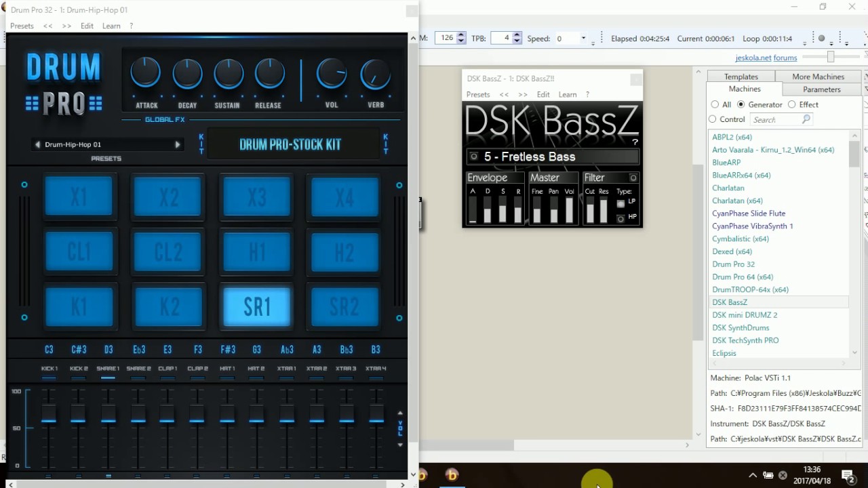The width and height of the screenshot is (868, 488).
Task: Click the record dot in Buzz toolbar
Action: (x=821, y=39)
